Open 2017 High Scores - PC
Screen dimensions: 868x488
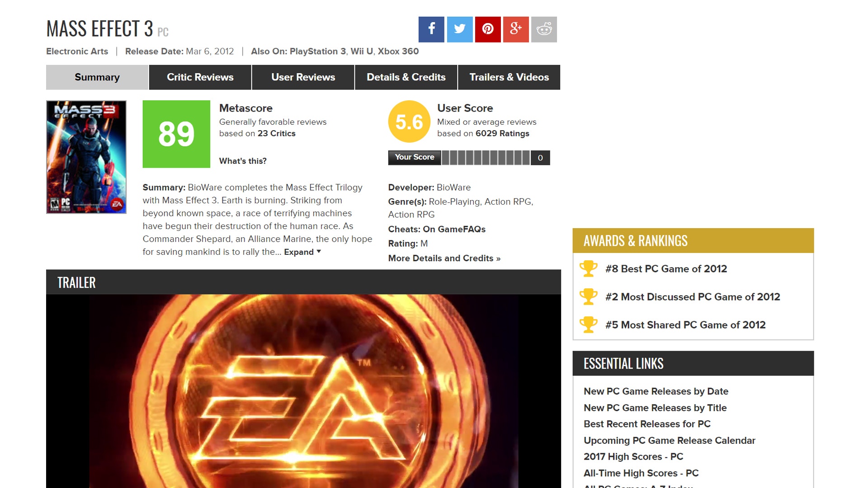tap(633, 456)
